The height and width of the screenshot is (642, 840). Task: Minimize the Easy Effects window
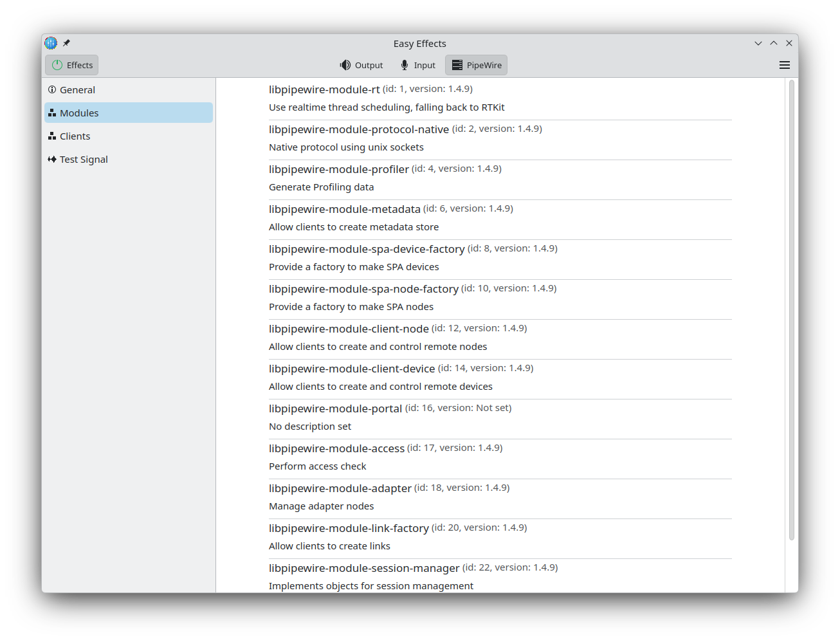point(758,43)
